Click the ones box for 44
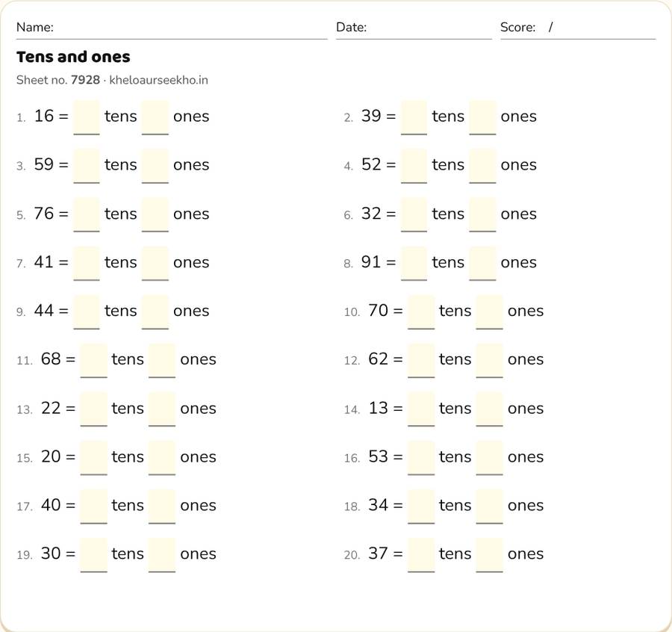The height and width of the screenshot is (632, 672). [x=155, y=312]
